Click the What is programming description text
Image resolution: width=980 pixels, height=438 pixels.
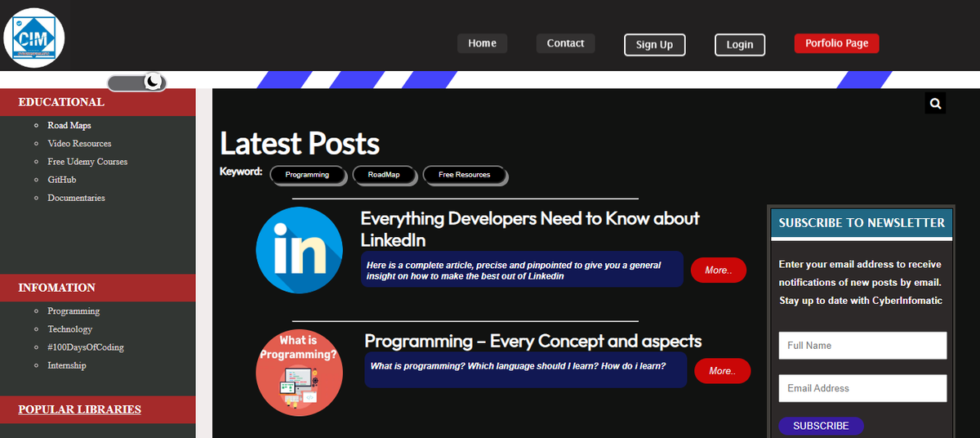coord(518,366)
